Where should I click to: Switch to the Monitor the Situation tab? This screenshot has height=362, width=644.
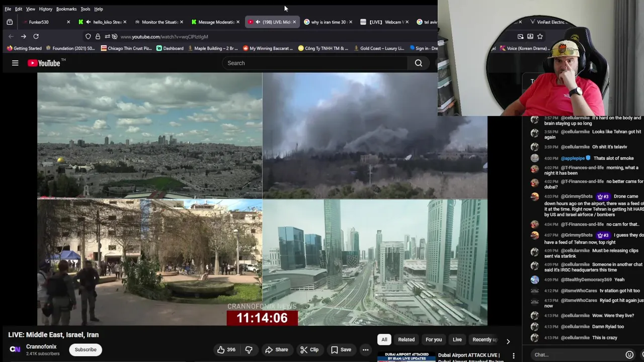pyautogui.click(x=160, y=22)
